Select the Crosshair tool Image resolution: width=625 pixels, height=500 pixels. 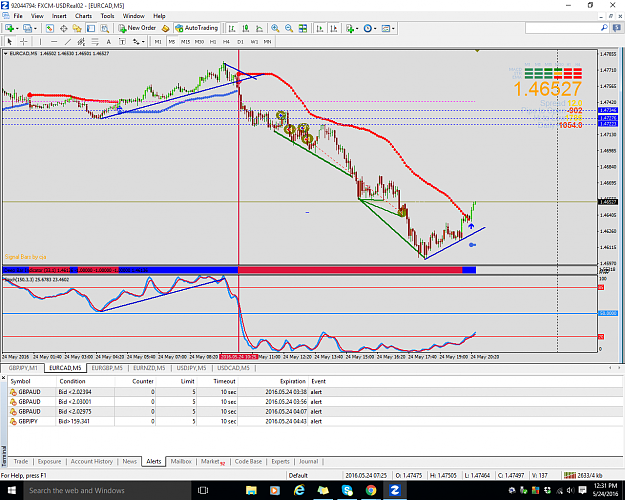point(24,41)
